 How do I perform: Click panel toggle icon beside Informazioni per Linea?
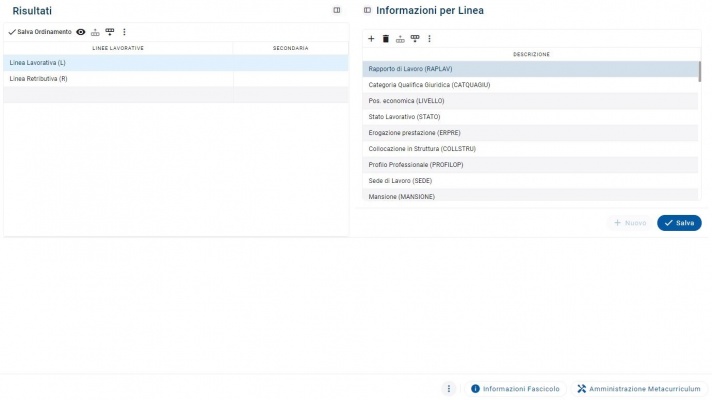click(x=367, y=10)
